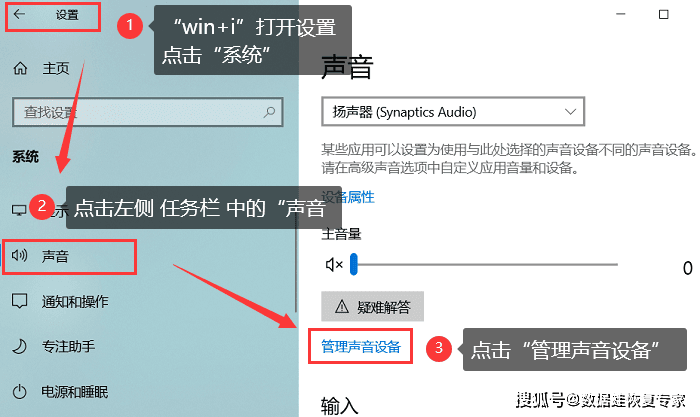The height and width of the screenshot is (417, 700).
Task: Select 声音 in the left sidebar
Action: (69, 257)
